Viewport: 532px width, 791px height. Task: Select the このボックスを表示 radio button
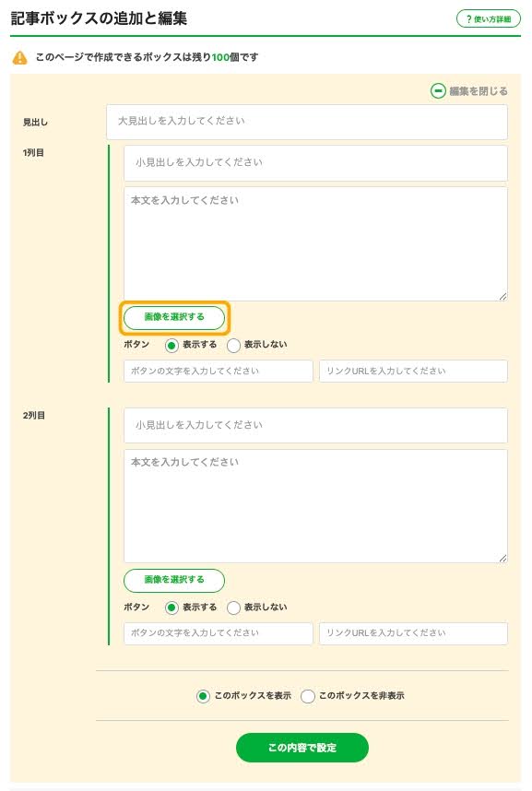pyautogui.click(x=203, y=697)
